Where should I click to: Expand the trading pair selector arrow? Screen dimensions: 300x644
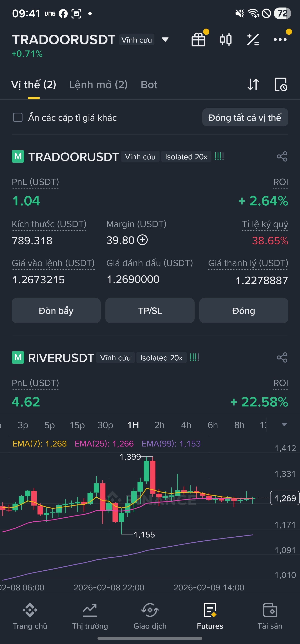[x=165, y=39]
